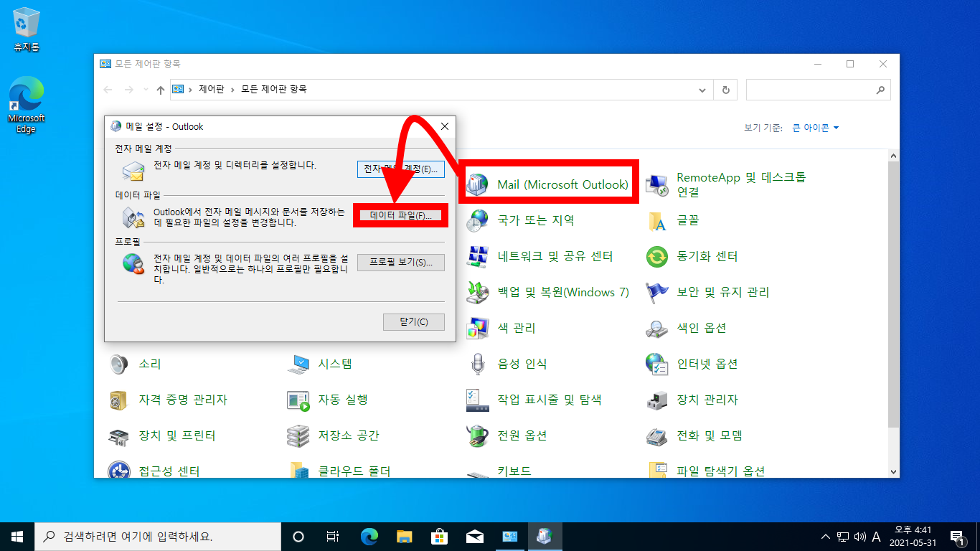Click IME language indicator A in tray
The width and height of the screenshot is (980, 551).
(x=876, y=537)
